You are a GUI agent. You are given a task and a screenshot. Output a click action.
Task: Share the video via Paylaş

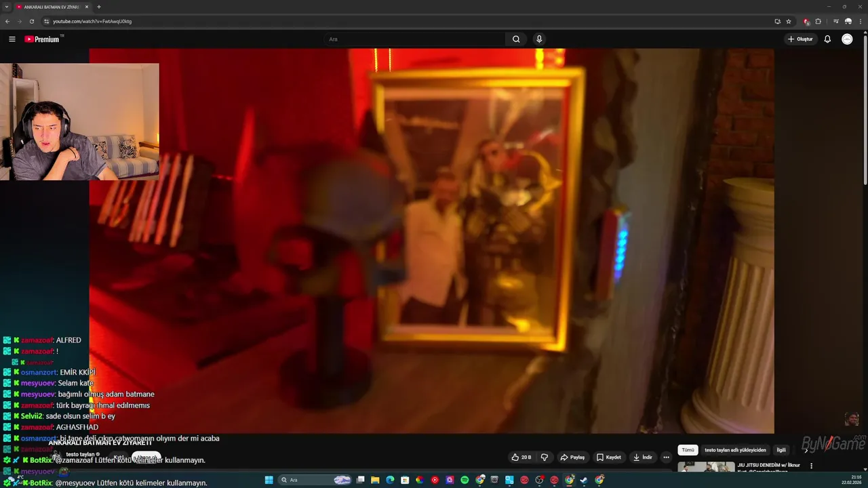click(x=572, y=457)
